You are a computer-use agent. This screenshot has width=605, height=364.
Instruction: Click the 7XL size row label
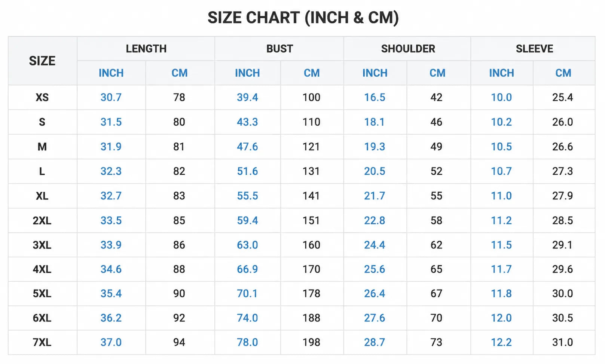click(42, 342)
